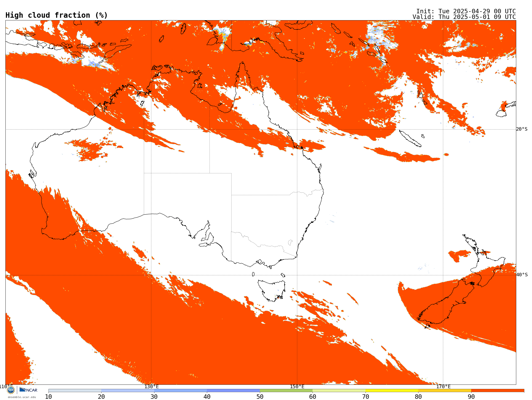
Task: Click the 'High cloud fraction (%)' title
Action: [56, 15]
